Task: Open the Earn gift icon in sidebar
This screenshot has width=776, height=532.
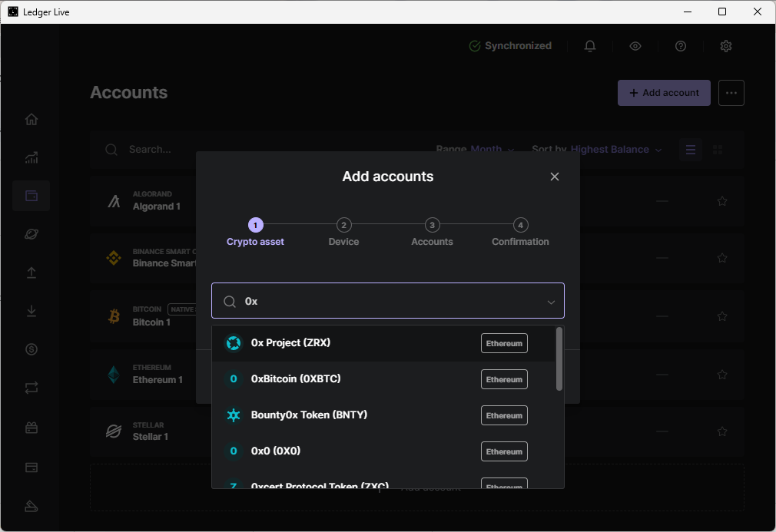Action: [32, 428]
